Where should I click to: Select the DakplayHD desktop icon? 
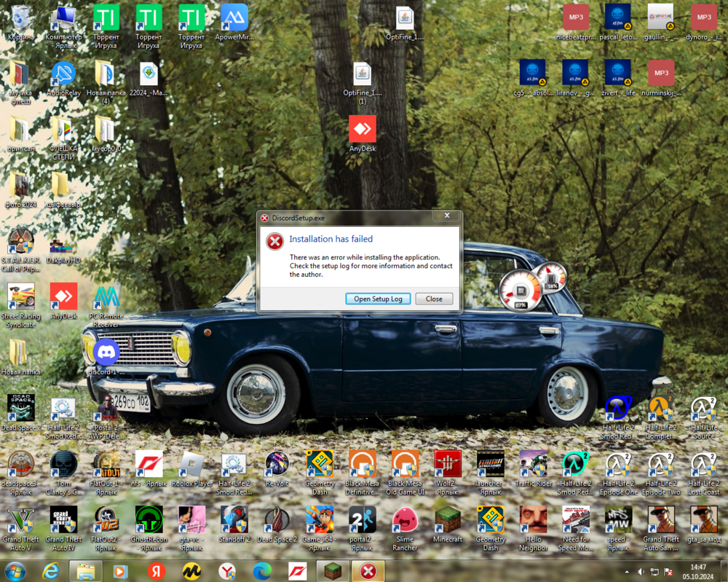63,250
